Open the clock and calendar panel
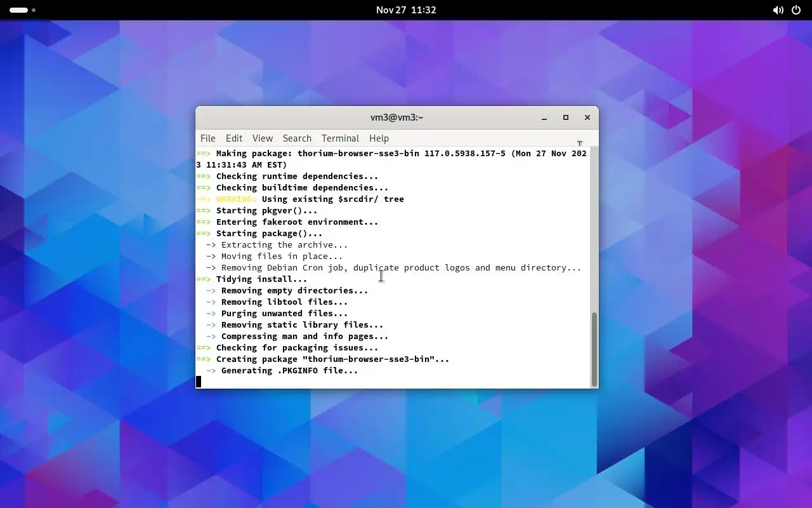This screenshot has height=508, width=812. point(406,10)
